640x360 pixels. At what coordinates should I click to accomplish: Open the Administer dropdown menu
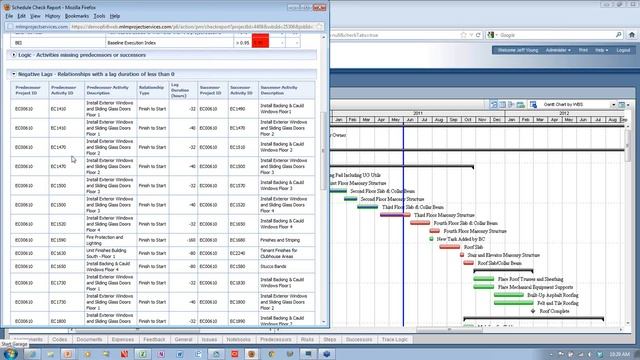(x=558, y=50)
